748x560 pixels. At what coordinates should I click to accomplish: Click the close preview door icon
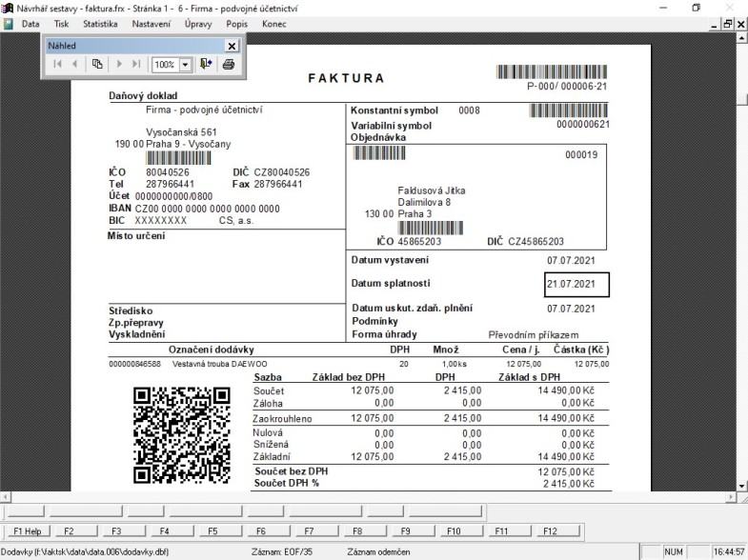206,64
